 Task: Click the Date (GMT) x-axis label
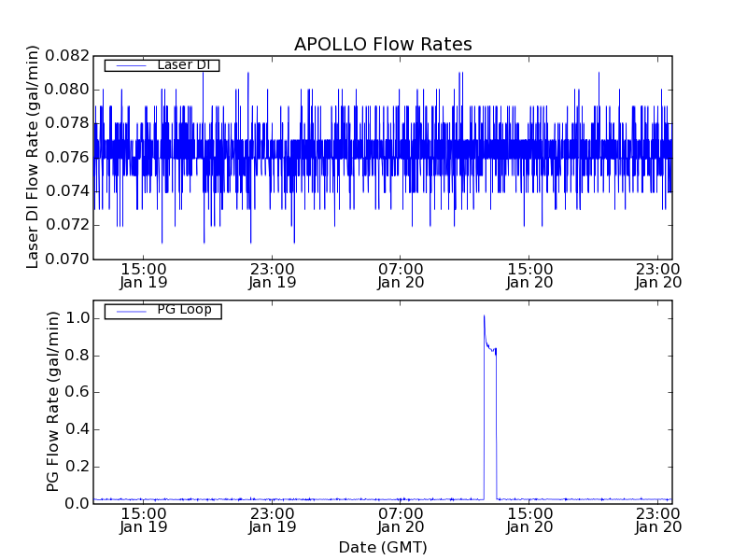pyautogui.click(x=383, y=547)
